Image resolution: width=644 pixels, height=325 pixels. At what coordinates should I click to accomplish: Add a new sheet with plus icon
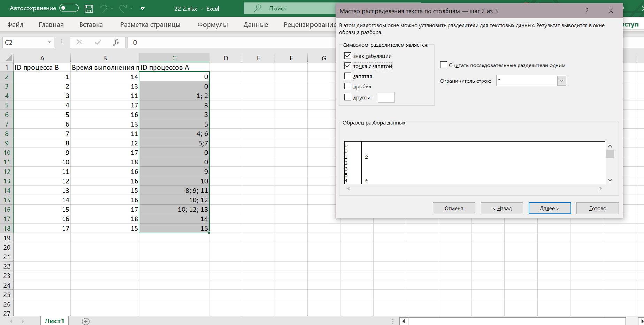86,321
